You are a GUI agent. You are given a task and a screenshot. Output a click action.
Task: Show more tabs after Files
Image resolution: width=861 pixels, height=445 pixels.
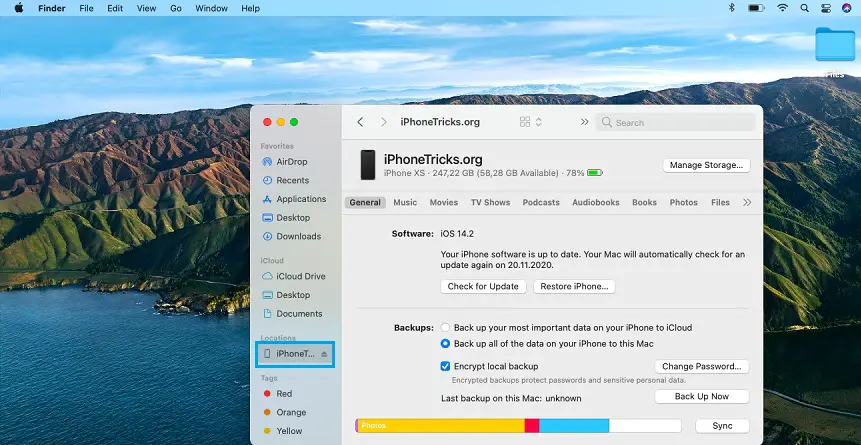(x=746, y=202)
